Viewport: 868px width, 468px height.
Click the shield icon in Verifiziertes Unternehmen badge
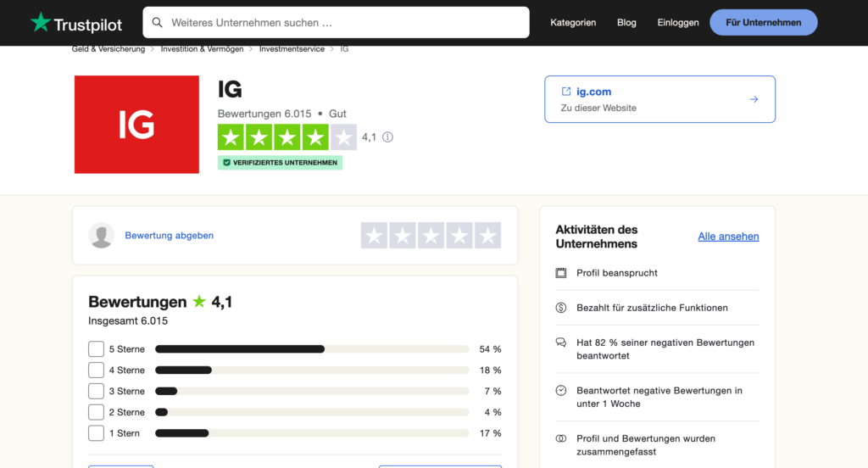(226, 163)
